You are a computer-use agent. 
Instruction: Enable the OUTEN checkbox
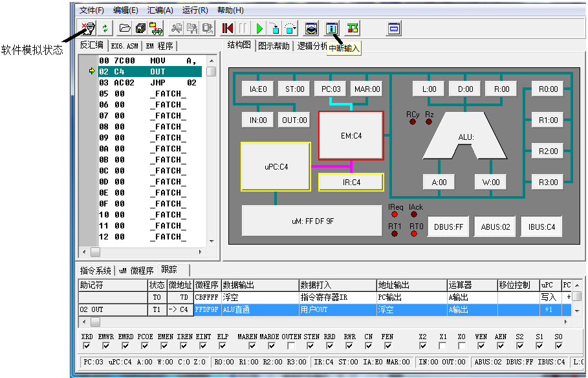291,346
